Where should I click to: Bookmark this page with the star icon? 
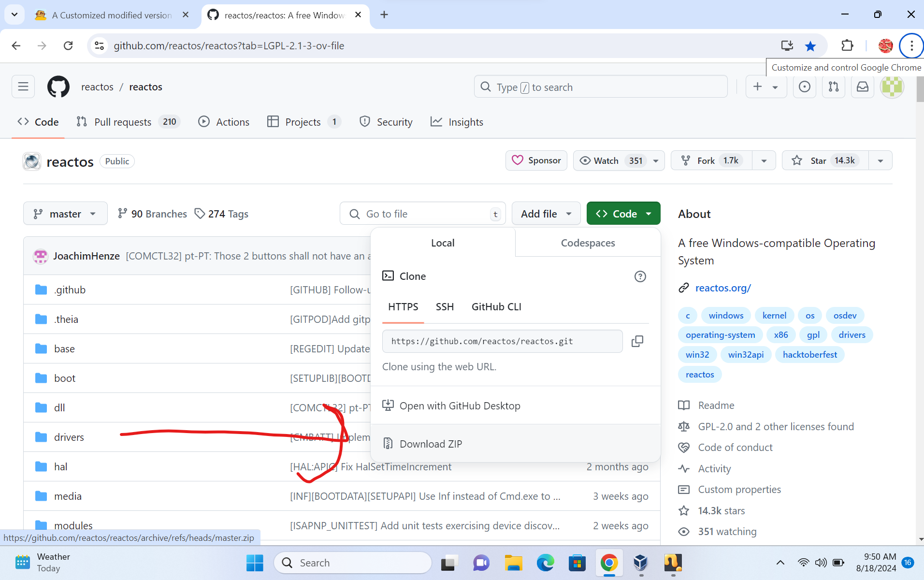click(810, 46)
